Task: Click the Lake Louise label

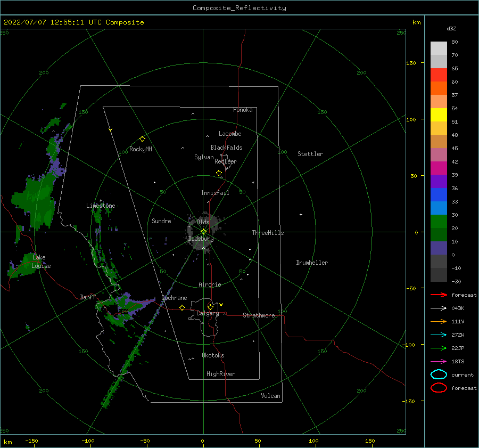Action: [41, 262]
